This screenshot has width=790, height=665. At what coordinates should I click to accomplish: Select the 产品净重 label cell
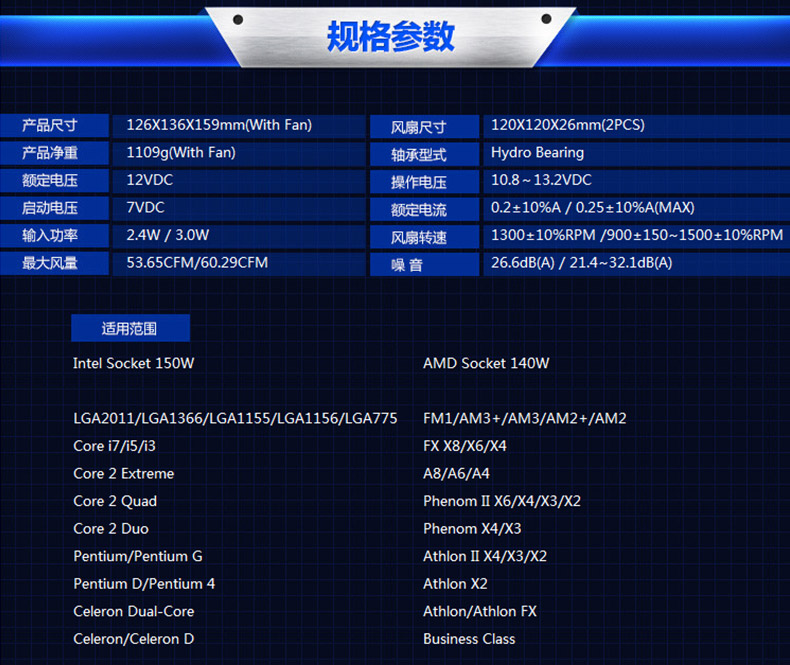[54, 153]
